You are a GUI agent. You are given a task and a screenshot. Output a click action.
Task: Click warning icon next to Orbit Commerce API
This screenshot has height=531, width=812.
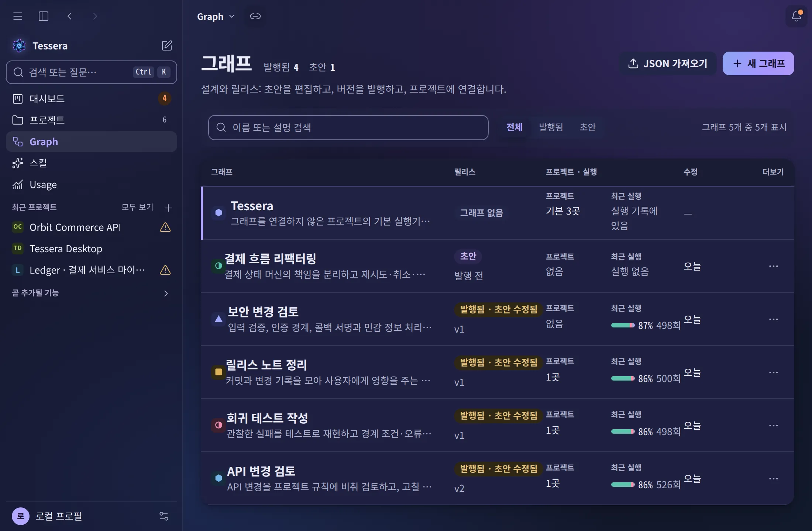click(x=165, y=228)
